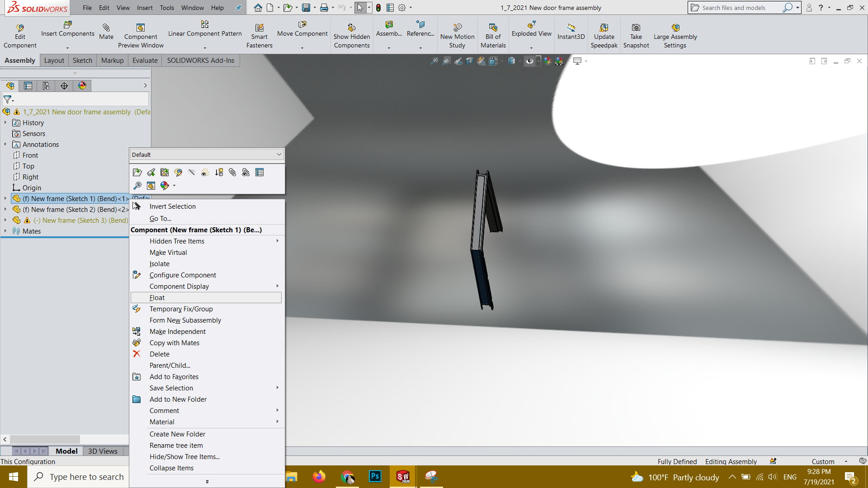Viewport: 868px width, 488px height.
Task: Toggle Hide/Show Items eye in view toolbar
Action: pos(529,61)
